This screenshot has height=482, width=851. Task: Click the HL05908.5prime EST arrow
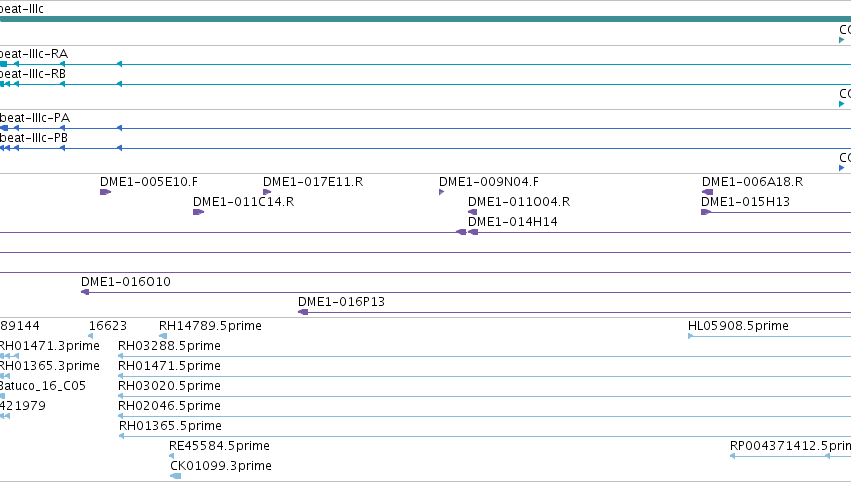pyautogui.click(x=690, y=336)
